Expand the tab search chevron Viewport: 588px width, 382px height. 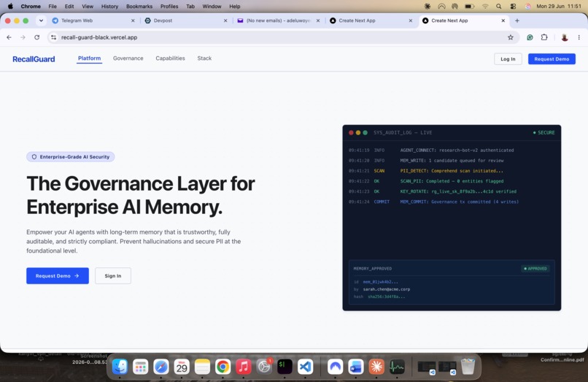tap(41, 20)
